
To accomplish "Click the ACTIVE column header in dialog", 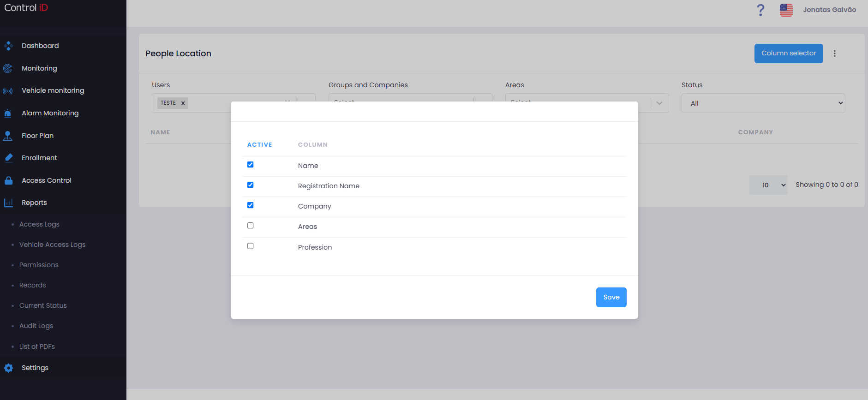I will pyautogui.click(x=259, y=145).
